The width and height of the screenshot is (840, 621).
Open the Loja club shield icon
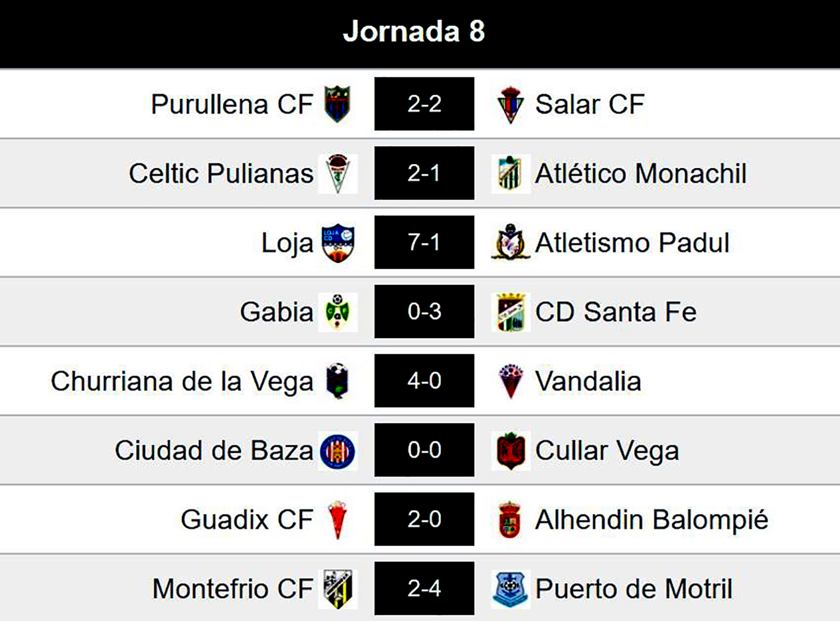(x=337, y=243)
